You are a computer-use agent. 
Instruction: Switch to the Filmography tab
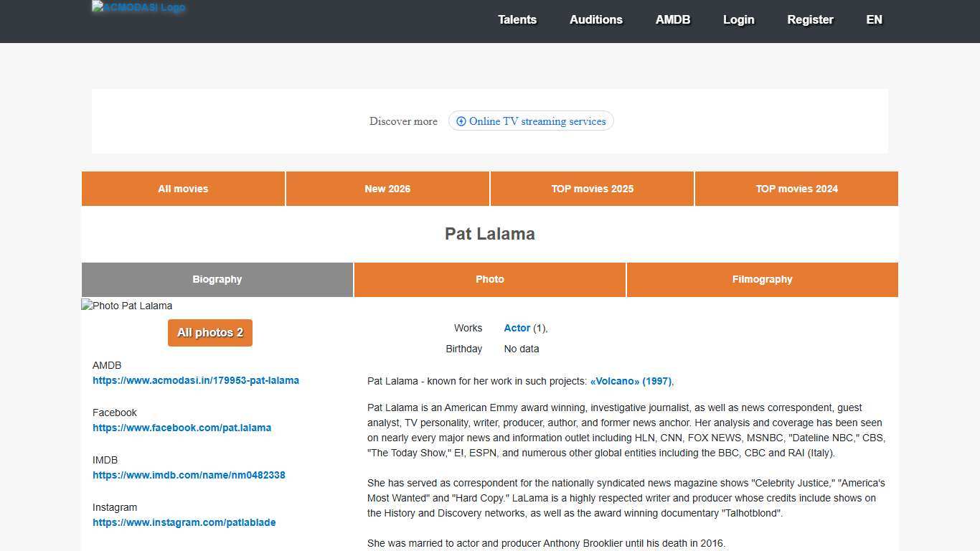click(762, 279)
